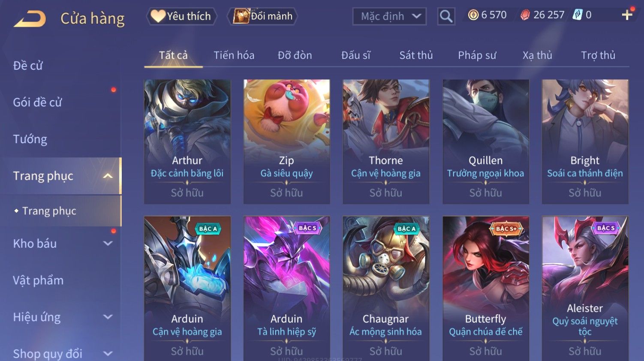The image size is (644, 361).
Task: Click the golden back arrow icon
Action: (x=30, y=19)
